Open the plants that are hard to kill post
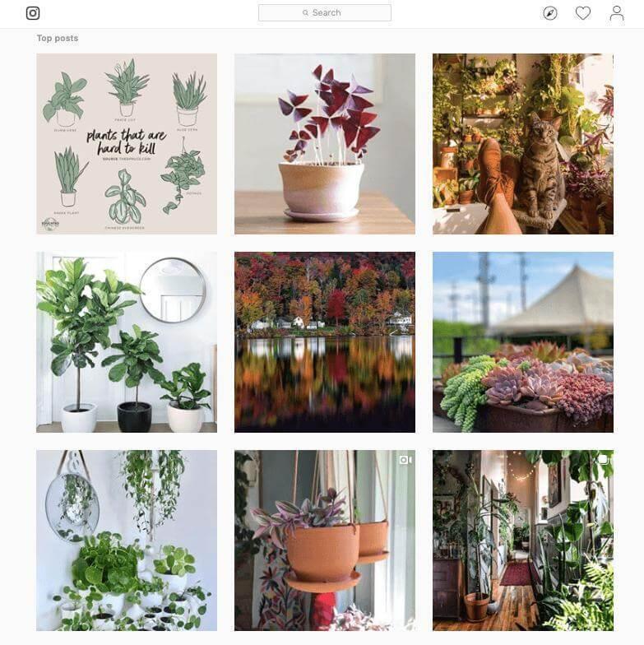This screenshot has height=645, width=644. click(127, 144)
